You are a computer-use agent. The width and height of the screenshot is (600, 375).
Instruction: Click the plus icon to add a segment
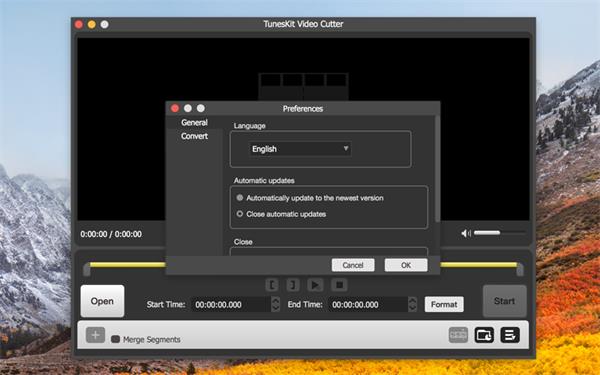[95, 335]
